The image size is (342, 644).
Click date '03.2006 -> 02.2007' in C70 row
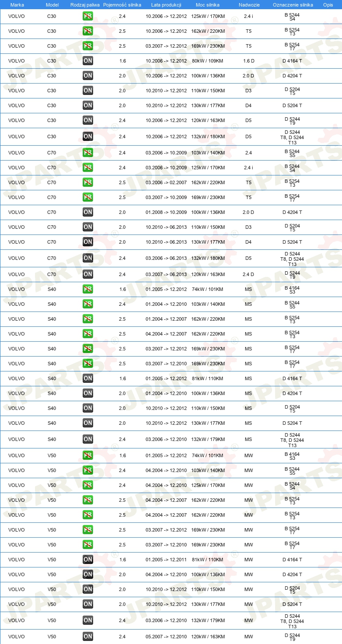coord(166,182)
